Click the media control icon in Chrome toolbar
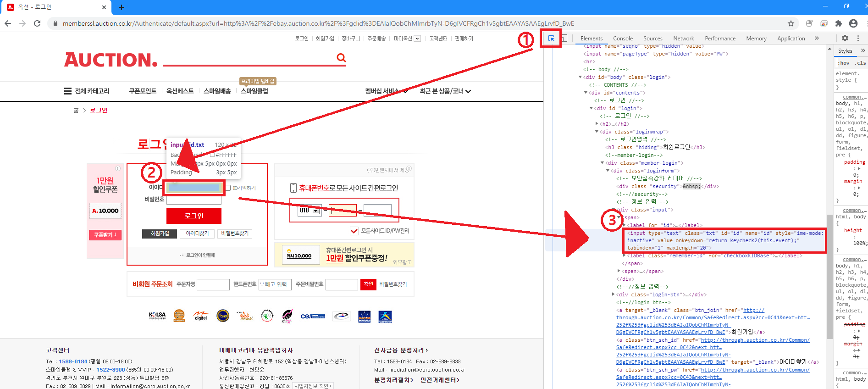The width and height of the screenshot is (868, 389). click(824, 23)
